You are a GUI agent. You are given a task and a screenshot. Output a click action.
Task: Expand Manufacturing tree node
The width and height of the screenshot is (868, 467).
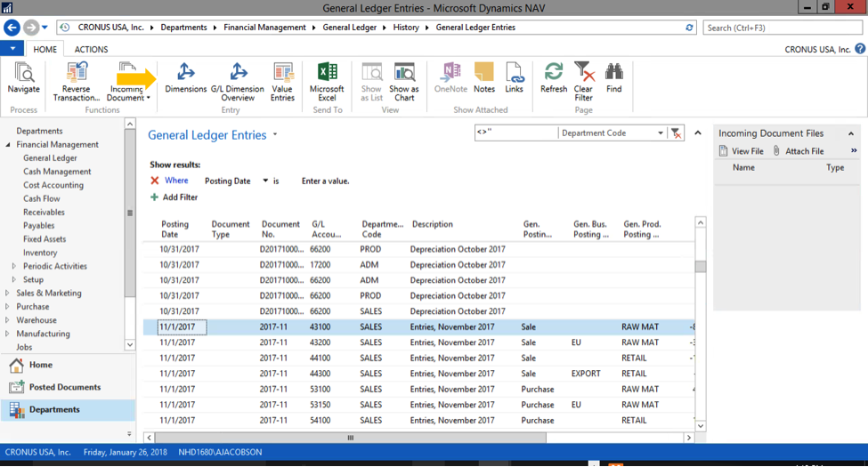click(7, 334)
